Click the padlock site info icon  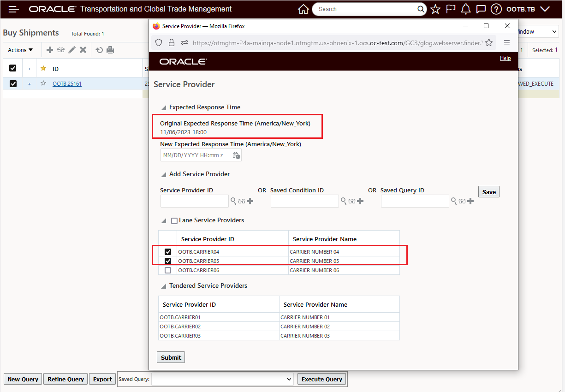(172, 42)
